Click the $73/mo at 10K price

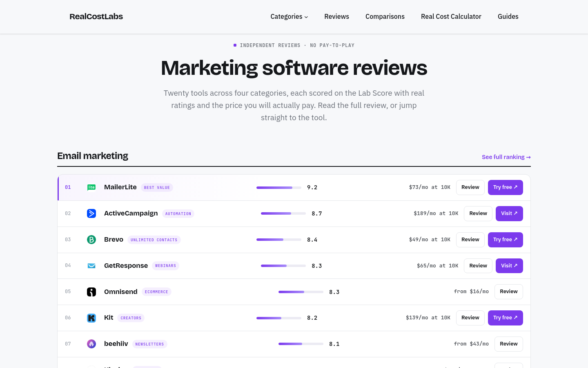coord(430,187)
